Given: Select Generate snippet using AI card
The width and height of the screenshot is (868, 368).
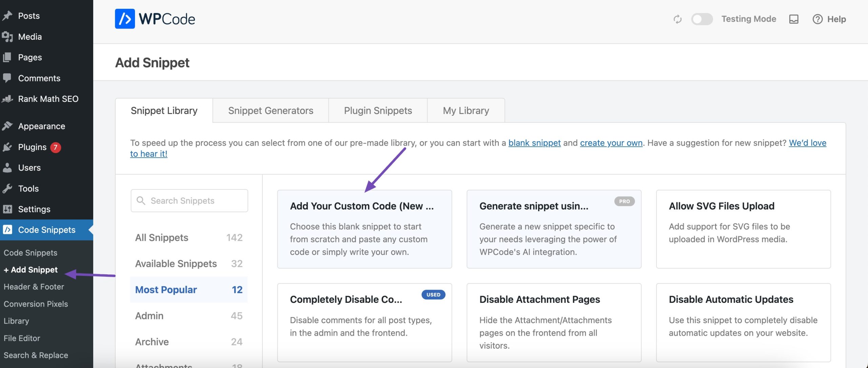Looking at the screenshot, I should click(x=554, y=229).
